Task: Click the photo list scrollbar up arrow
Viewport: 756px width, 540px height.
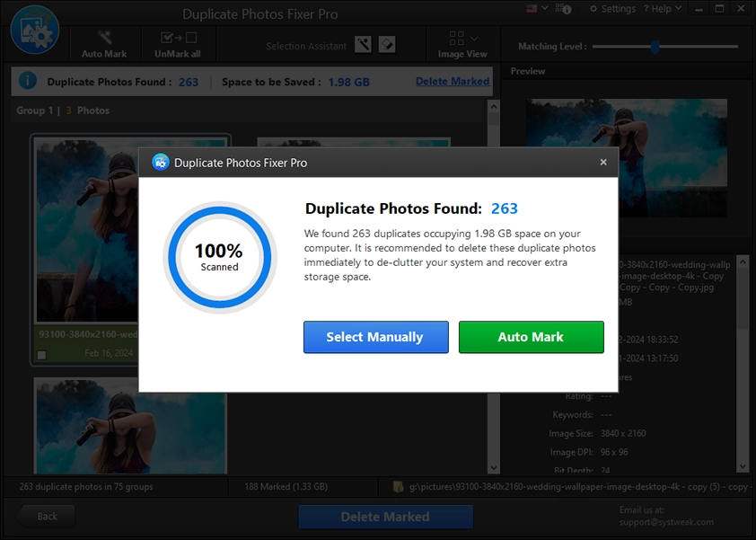Action: pos(493,105)
